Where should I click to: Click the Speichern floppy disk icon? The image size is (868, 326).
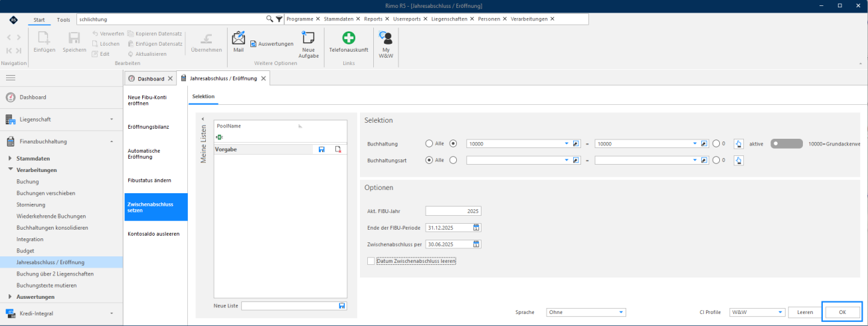point(74,39)
